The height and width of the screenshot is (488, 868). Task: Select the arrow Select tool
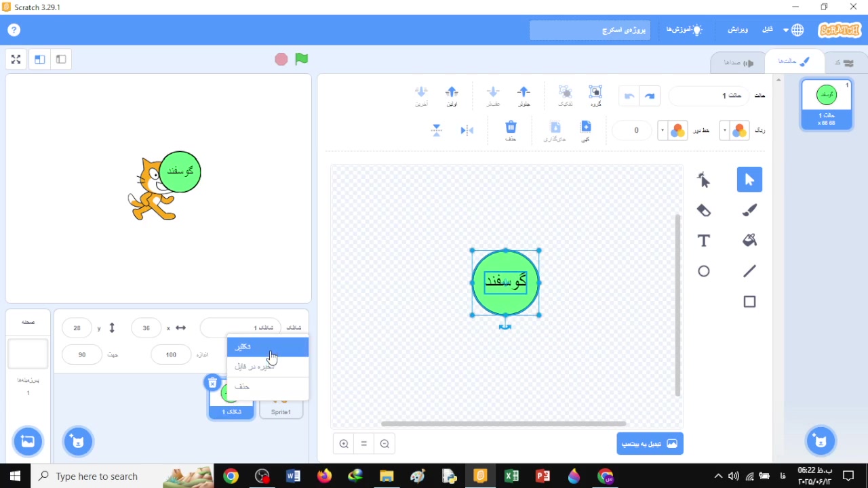click(x=749, y=180)
